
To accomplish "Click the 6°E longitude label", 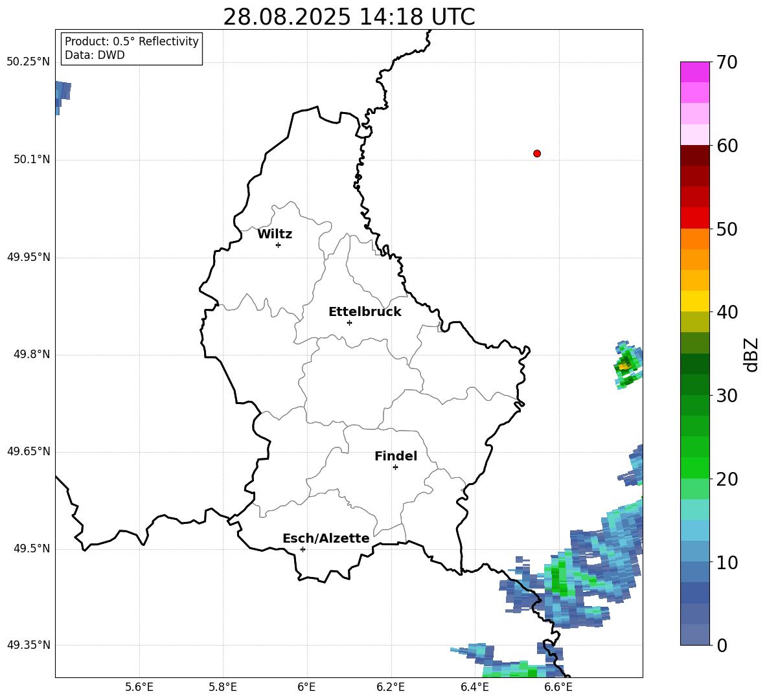I will click(307, 687).
